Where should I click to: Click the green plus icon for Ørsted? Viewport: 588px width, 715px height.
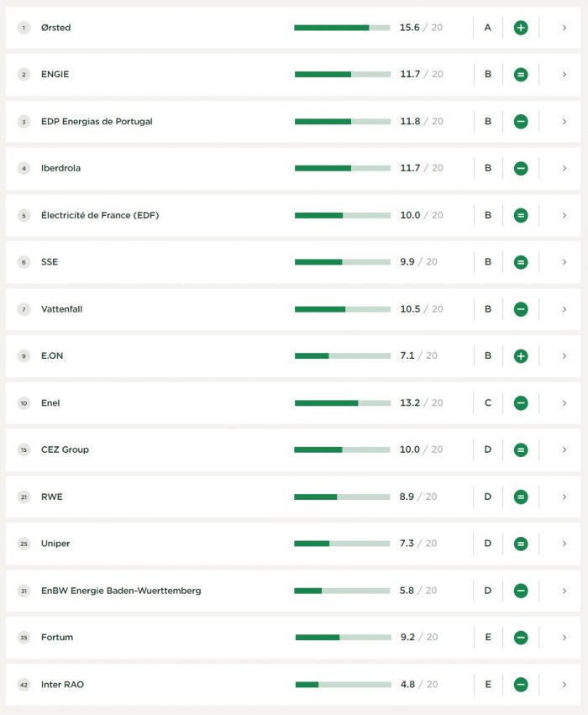click(x=521, y=28)
